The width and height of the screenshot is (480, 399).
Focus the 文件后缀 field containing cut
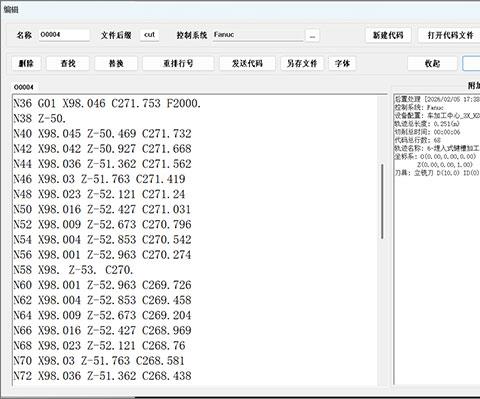149,35
